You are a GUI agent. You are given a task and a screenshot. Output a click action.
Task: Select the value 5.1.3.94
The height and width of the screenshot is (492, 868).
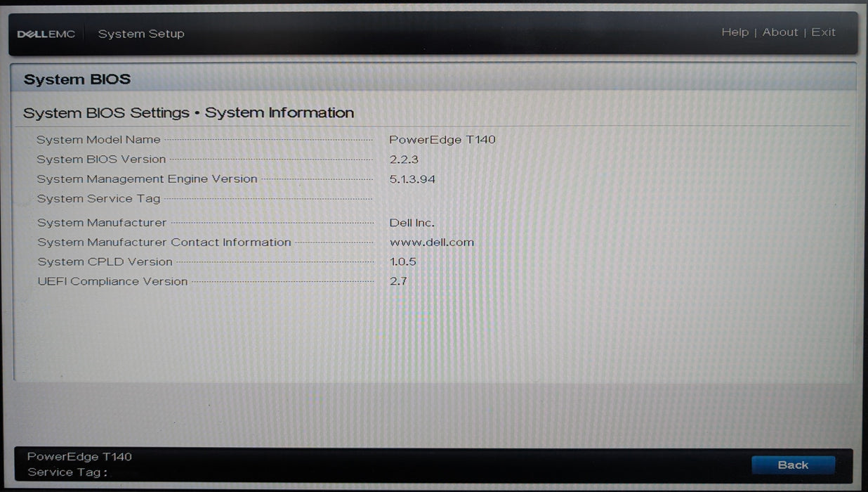coord(412,179)
